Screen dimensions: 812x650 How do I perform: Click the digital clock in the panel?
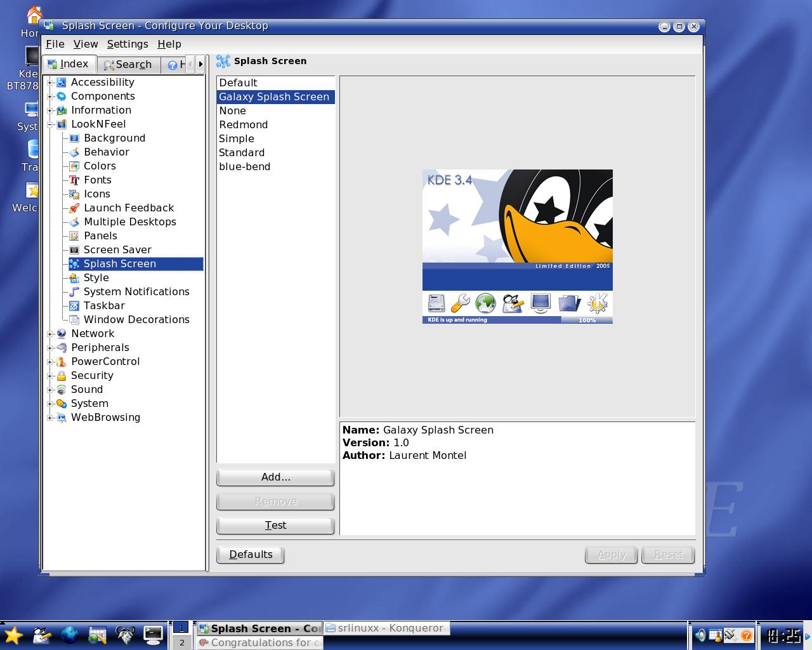(x=783, y=635)
